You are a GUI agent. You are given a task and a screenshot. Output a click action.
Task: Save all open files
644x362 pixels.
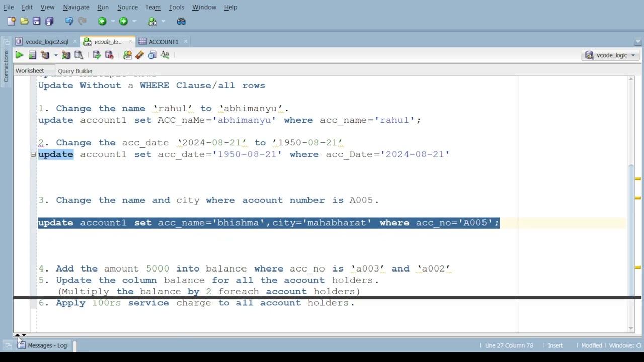pos(49,21)
